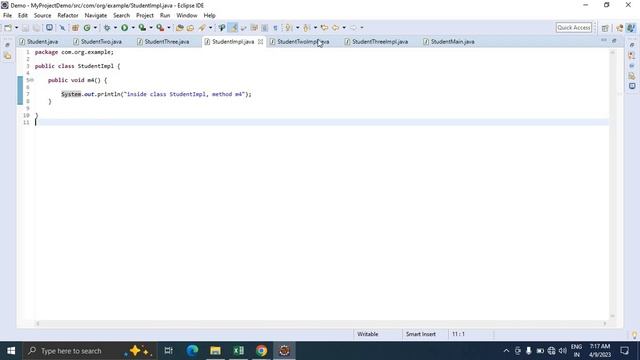Open the Next Annotation dropdown arrow
This screenshot has width=640, height=360.
pos(297,28)
